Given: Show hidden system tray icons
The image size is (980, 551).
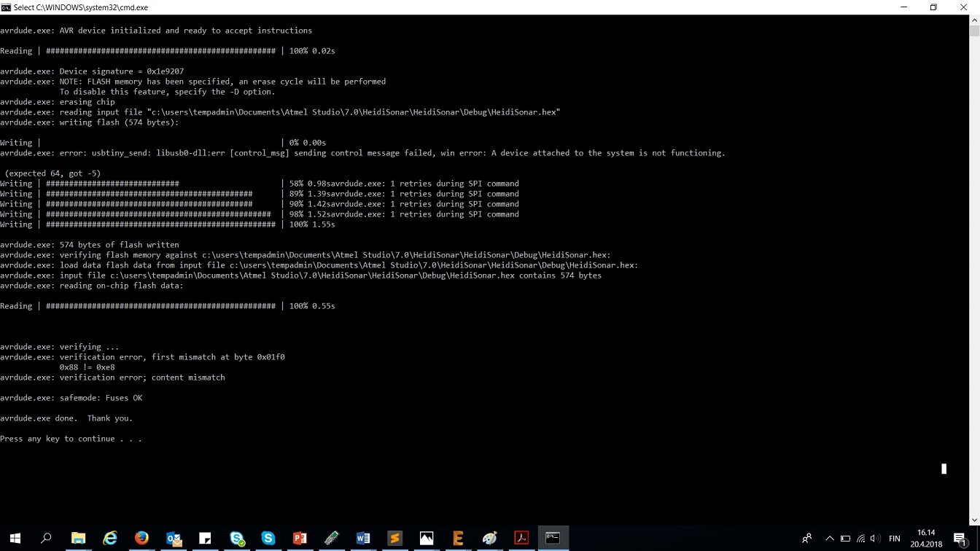Looking at the screenshot, I should [830, 539].
